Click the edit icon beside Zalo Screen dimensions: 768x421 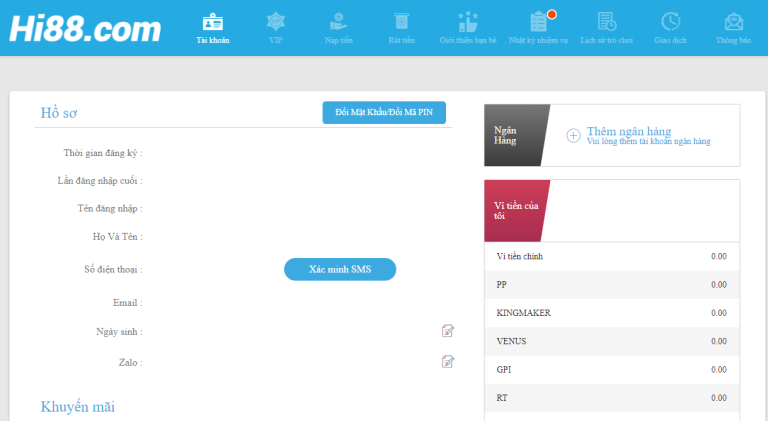pyautogui.click(x=448, y=362)
